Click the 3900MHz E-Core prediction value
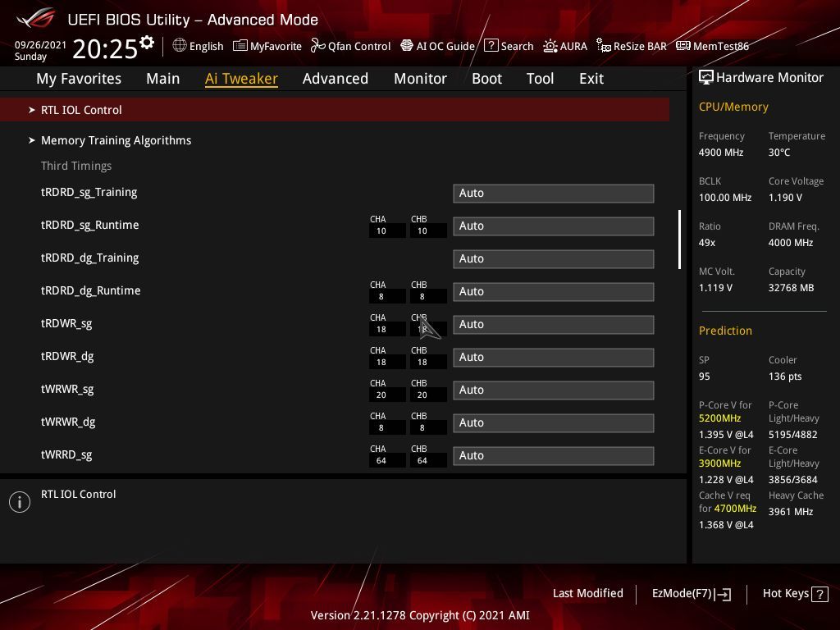Viewport: 840px width, 630px height. (x=719, y=463)
